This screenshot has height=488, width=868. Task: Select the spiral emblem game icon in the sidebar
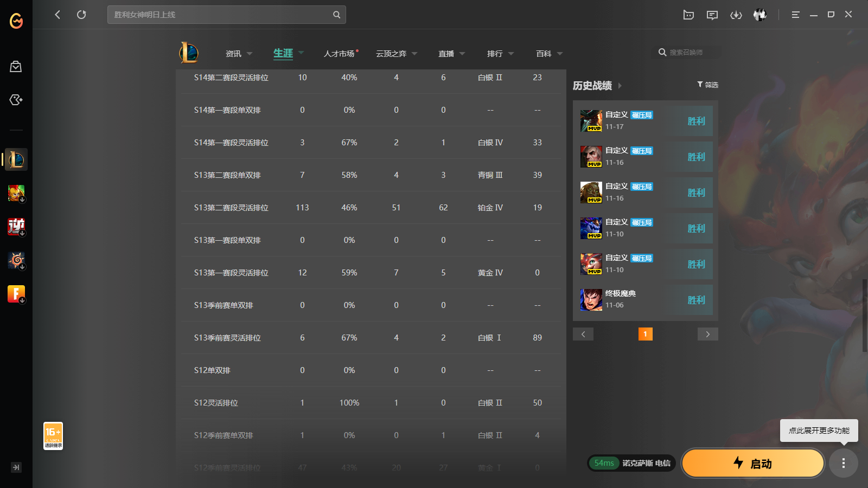coord(16,260)
